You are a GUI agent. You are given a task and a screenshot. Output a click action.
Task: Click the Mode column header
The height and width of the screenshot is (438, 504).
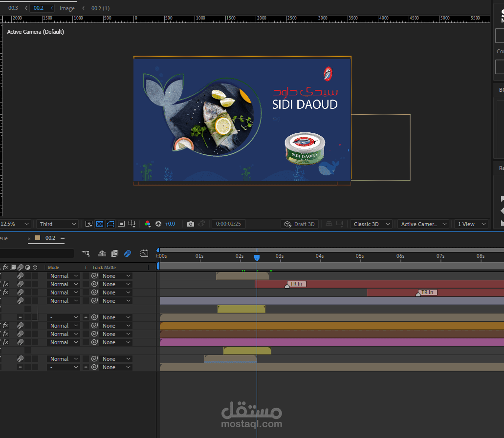coord(53,267)
